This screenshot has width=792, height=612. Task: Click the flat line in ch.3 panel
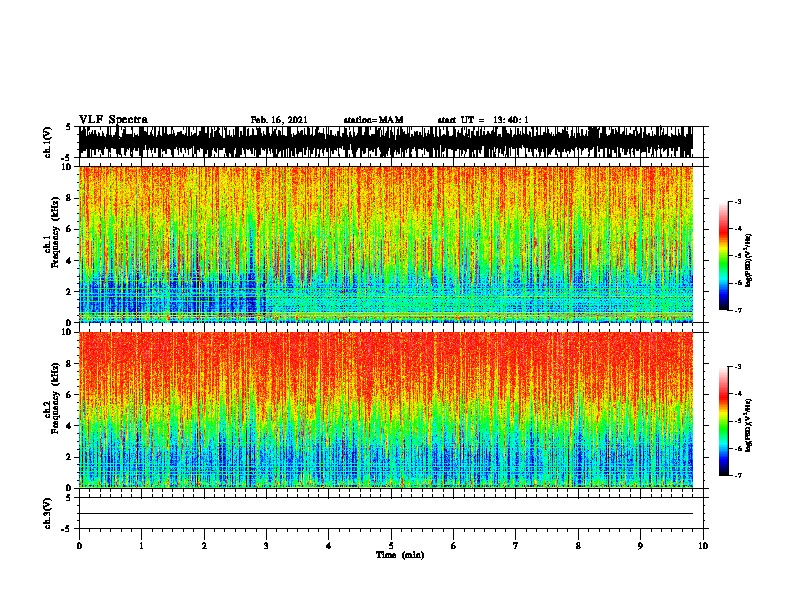[386, 514]
